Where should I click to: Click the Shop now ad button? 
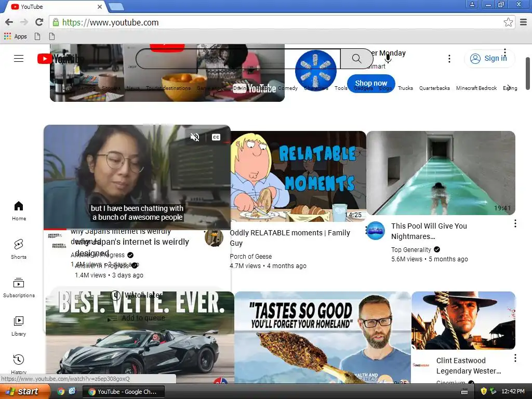371,83
